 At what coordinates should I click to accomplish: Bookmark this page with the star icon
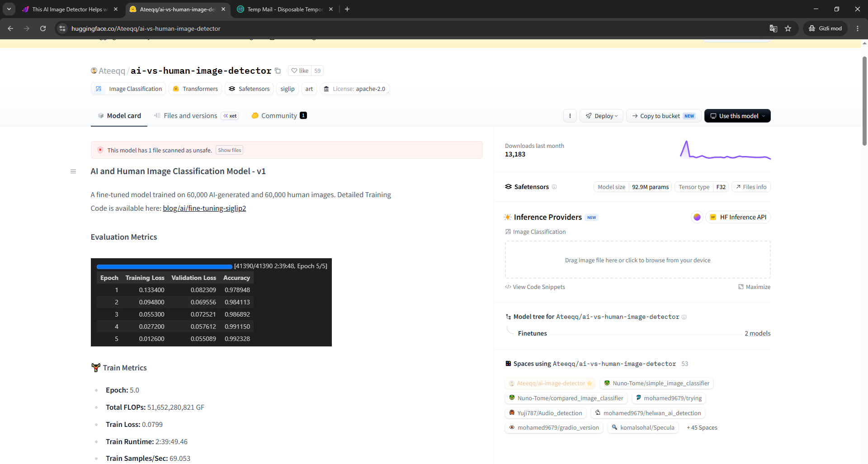tap(788, 28)
